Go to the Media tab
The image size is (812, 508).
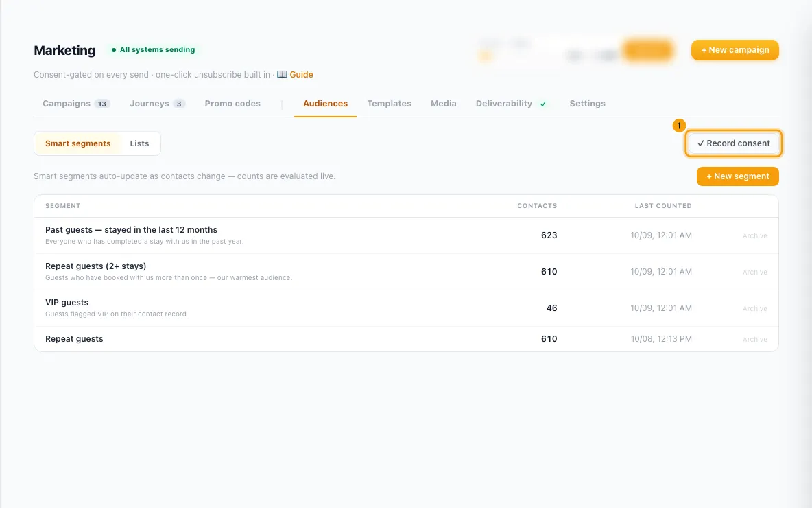(x=443, y=104)
